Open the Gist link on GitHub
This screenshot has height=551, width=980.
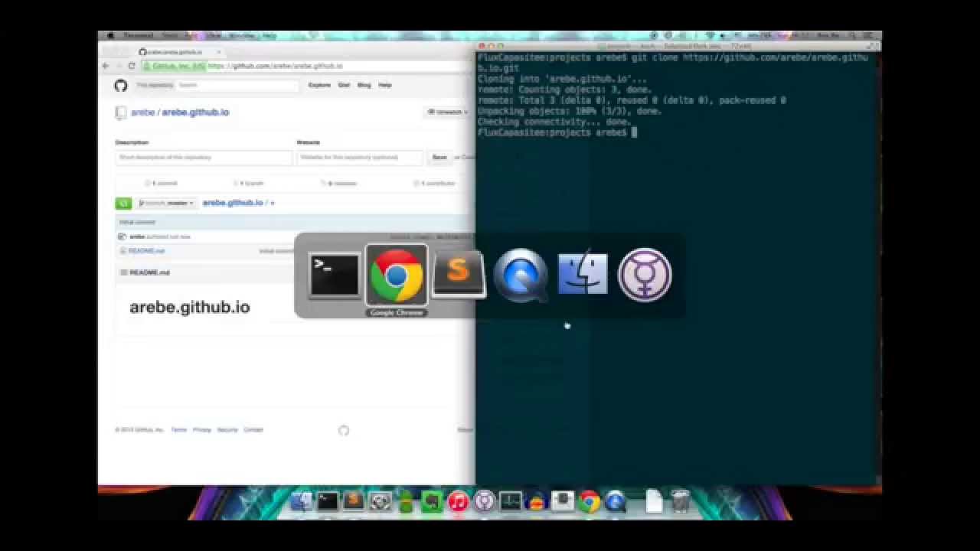(x=345, y=85)
